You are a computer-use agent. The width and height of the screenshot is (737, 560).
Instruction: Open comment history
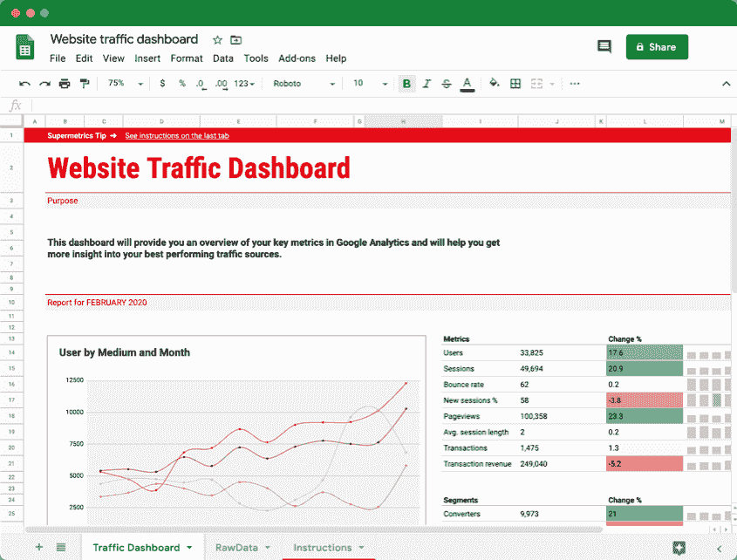point(604,47)
